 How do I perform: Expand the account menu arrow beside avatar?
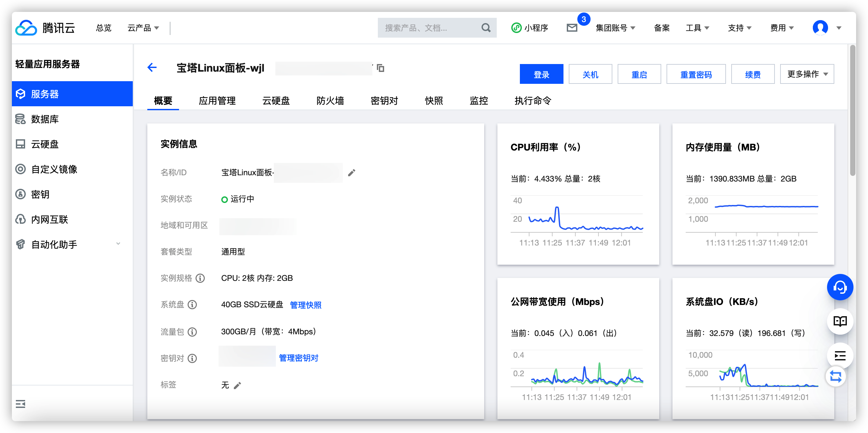[x=839, y=28]
